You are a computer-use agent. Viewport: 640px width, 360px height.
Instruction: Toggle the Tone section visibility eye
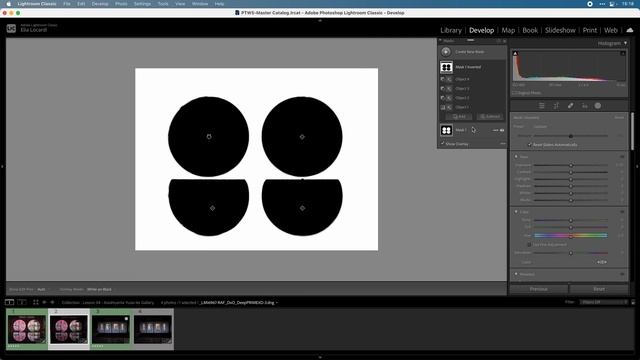622,157
